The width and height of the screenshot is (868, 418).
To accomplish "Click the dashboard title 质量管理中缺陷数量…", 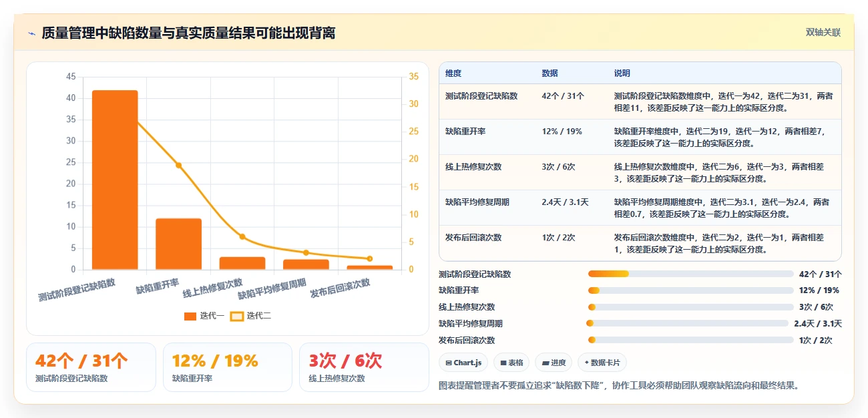I will point(188,33).
